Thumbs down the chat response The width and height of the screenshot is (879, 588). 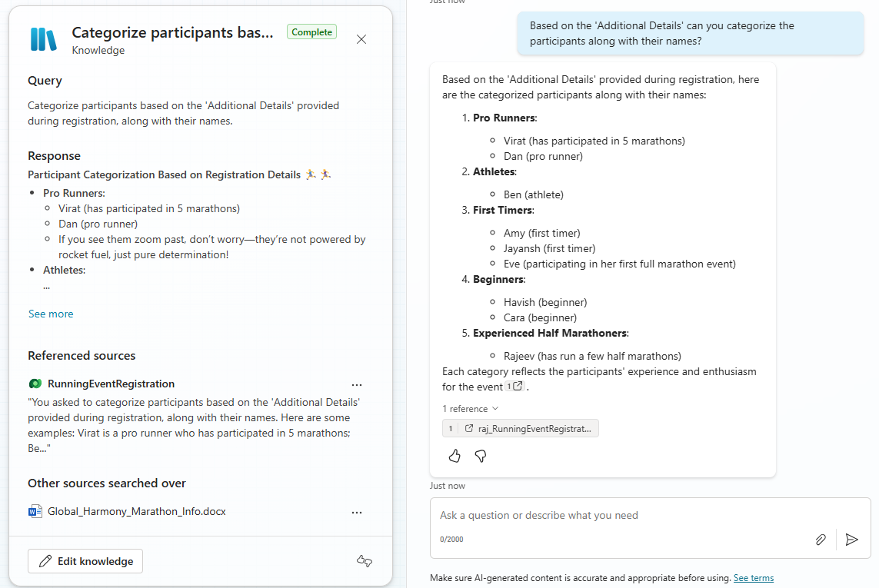481,457
